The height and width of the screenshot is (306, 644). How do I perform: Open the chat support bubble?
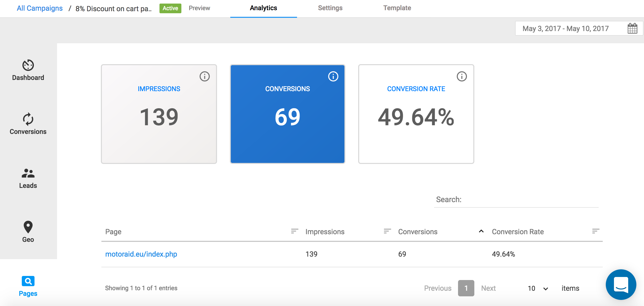click(621, 285)
